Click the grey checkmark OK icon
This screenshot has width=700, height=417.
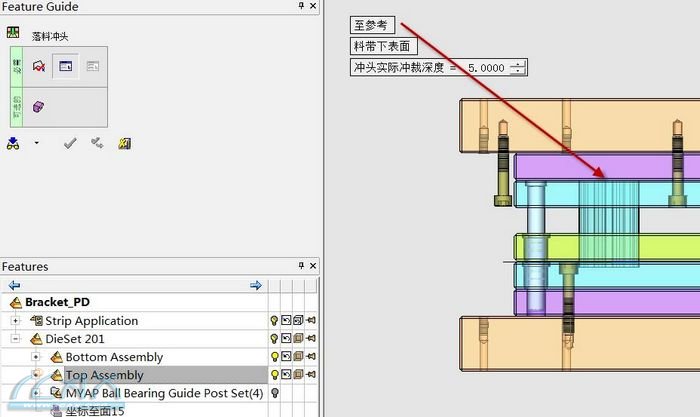70,143
